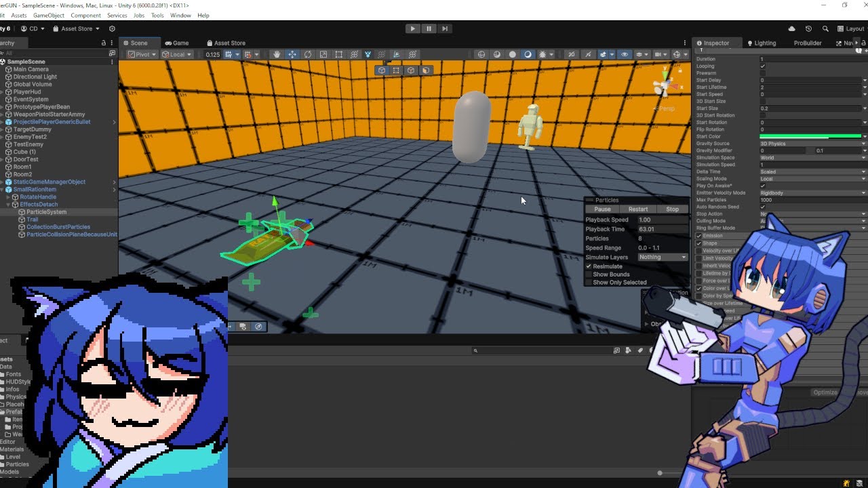Image resolution: width=868 pixels, height=488 pixels.
Task: Select the wireframe shading mode icon
Action: (x=481, y=54)
